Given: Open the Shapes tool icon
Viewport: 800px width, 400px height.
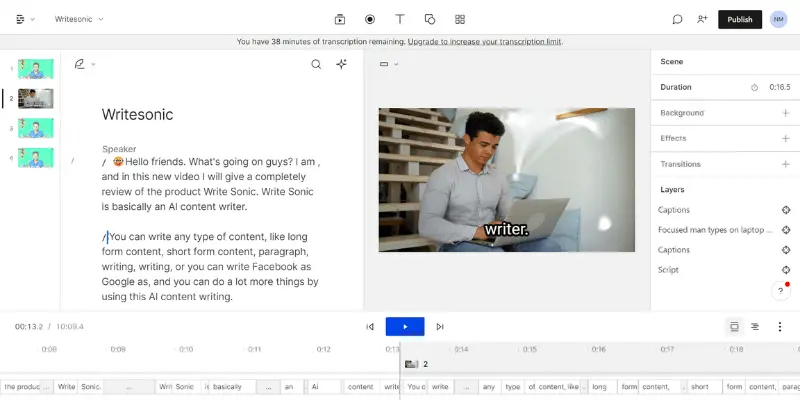Looking at the screenshot, I should pyautogui.click(x=430, y=19).
